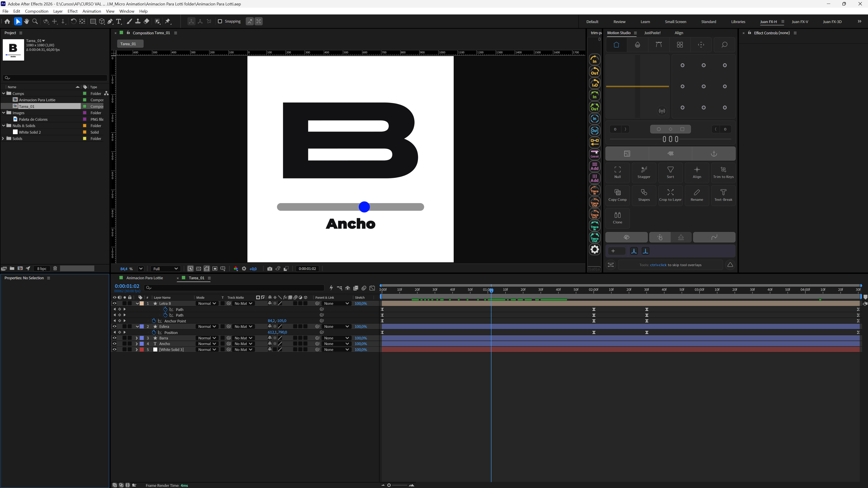Image resolution: width=868 pixels, height=488 pixels.
Task: Switch to the Animacion Para Lottie timeline tab
Action: (x=145, y=278)
